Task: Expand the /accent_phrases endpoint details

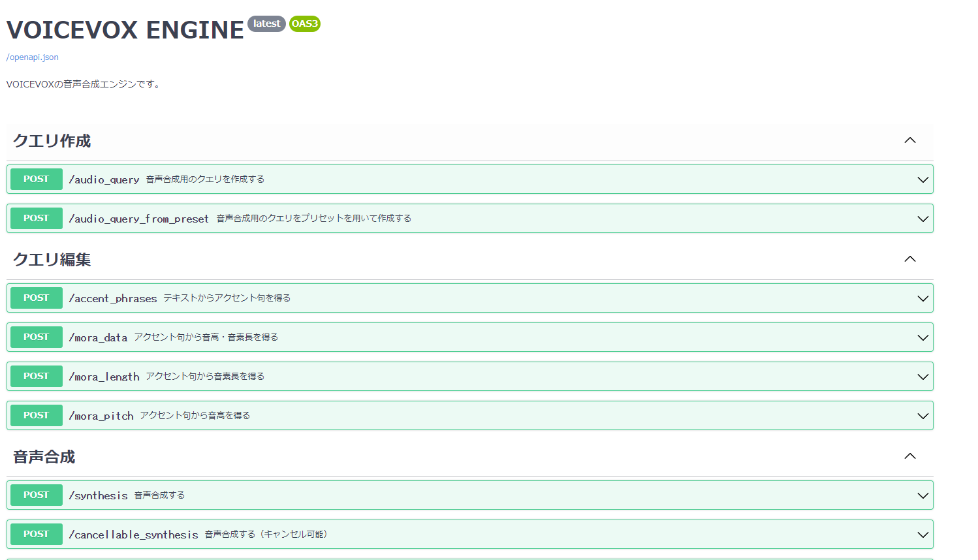Action: click(x=923, y=298)
